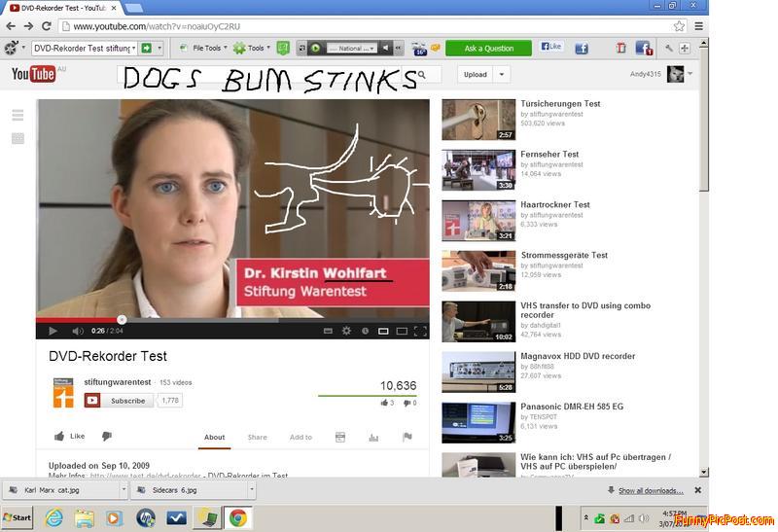Go forward with the browser forward arrow
Screen dimensions: 778x532
(x=29, y=26)
